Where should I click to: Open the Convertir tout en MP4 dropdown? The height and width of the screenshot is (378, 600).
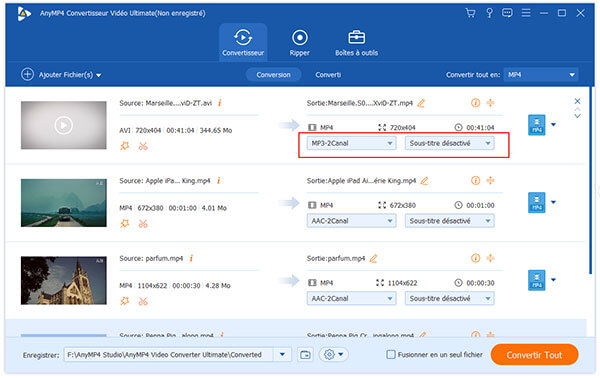(x=540, y=75)
